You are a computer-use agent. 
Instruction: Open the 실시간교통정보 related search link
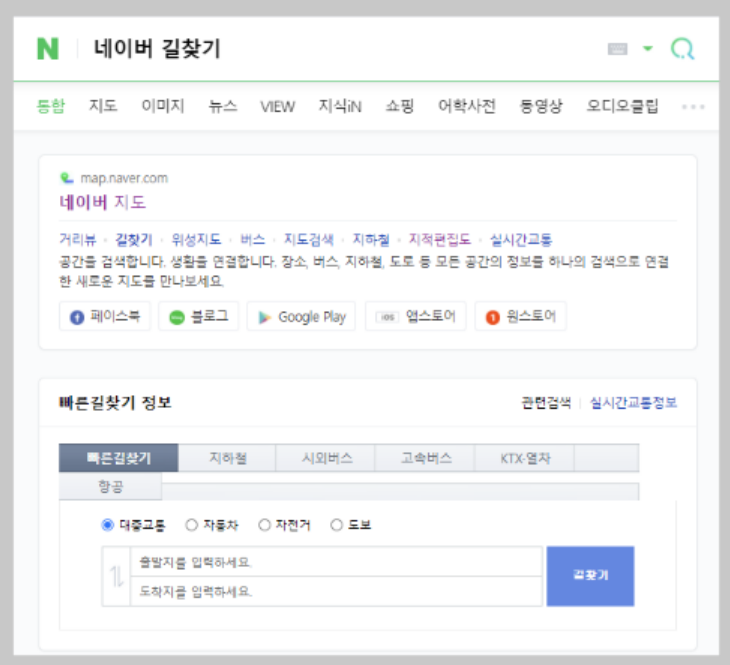[633, 402]
